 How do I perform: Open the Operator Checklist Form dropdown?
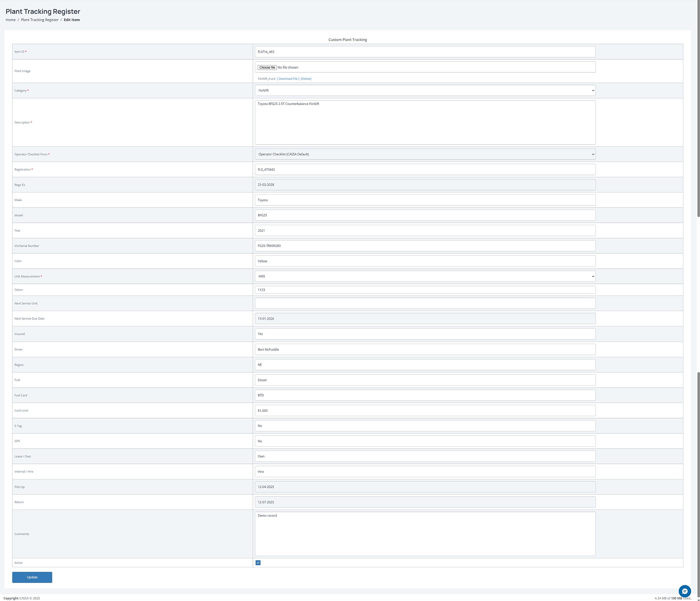pyautogui.click(x=425, y=154)
